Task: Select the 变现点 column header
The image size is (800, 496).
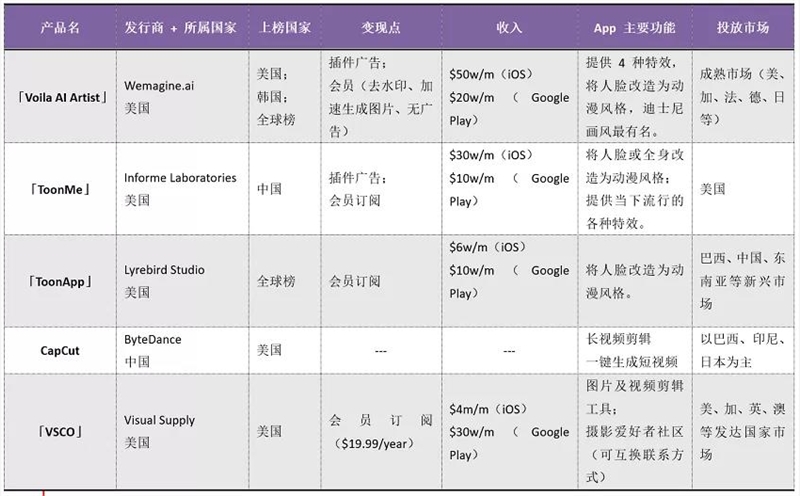Action: (381, 28)
